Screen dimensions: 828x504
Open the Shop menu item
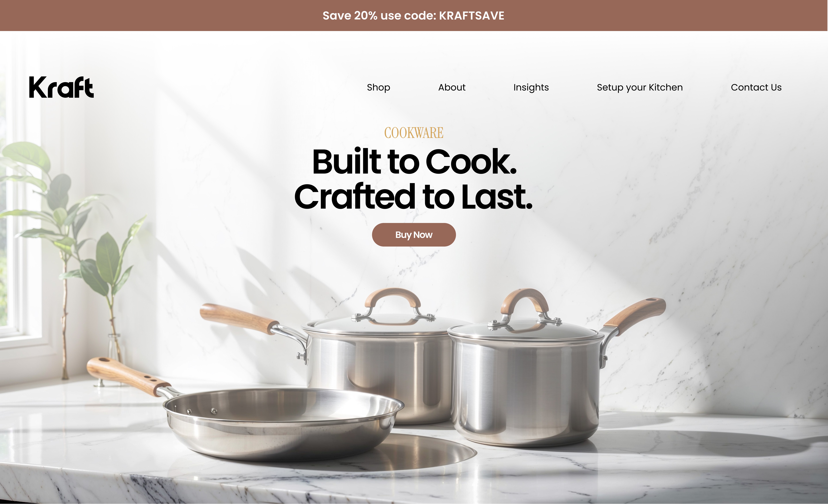(378, 87)
